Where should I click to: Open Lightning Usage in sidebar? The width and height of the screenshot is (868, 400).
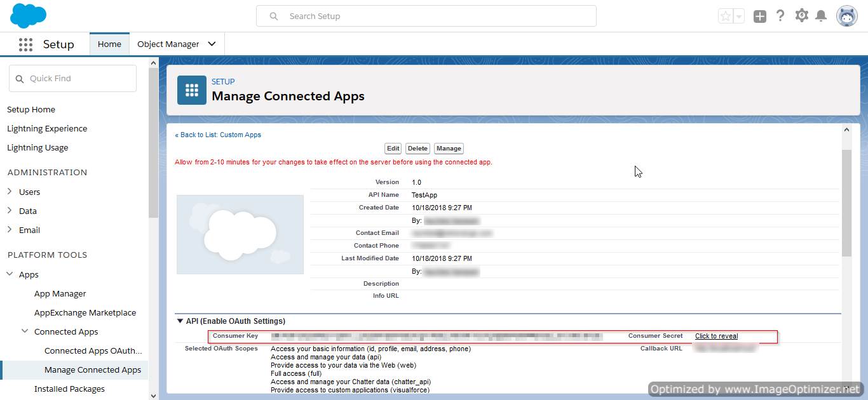37,147
